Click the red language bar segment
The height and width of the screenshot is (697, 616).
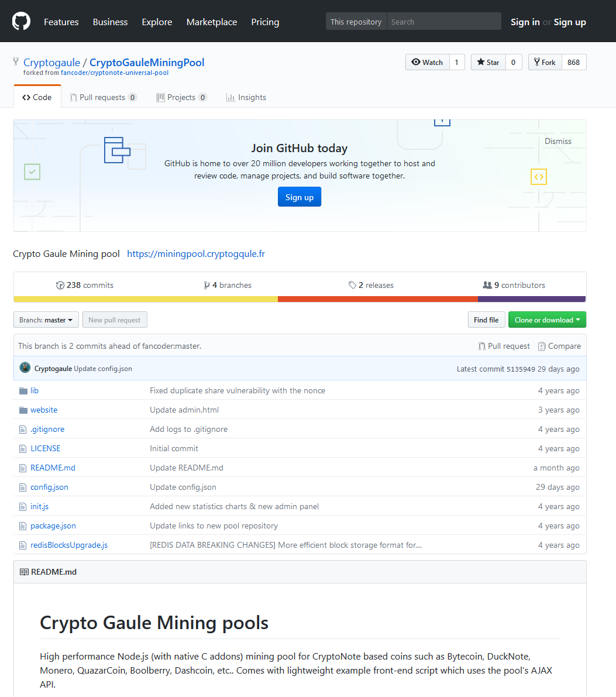click(378, 299)
